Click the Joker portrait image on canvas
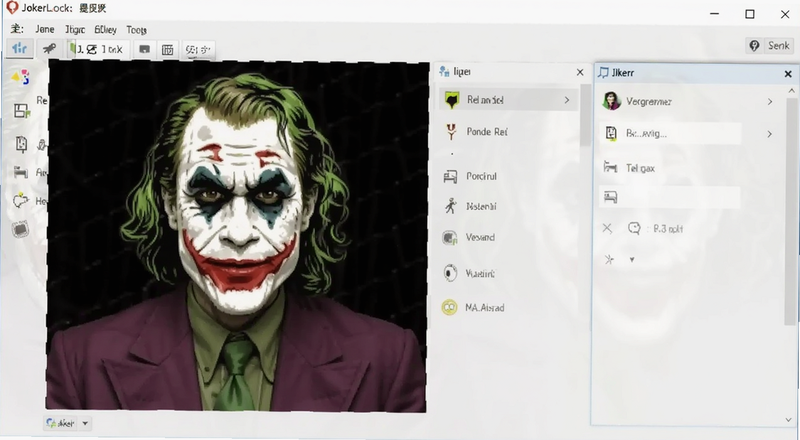This screenshot has width=800, height=440. [x=237, y=236]
